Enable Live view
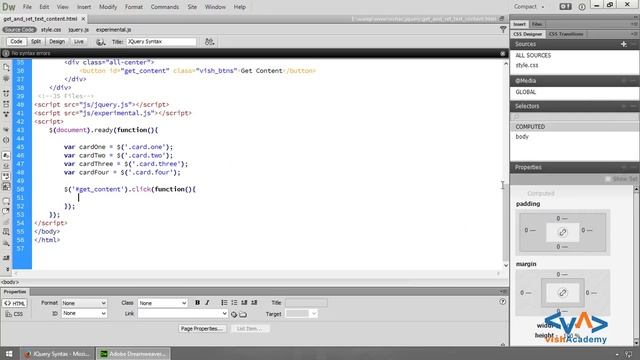 coord(78,42)
